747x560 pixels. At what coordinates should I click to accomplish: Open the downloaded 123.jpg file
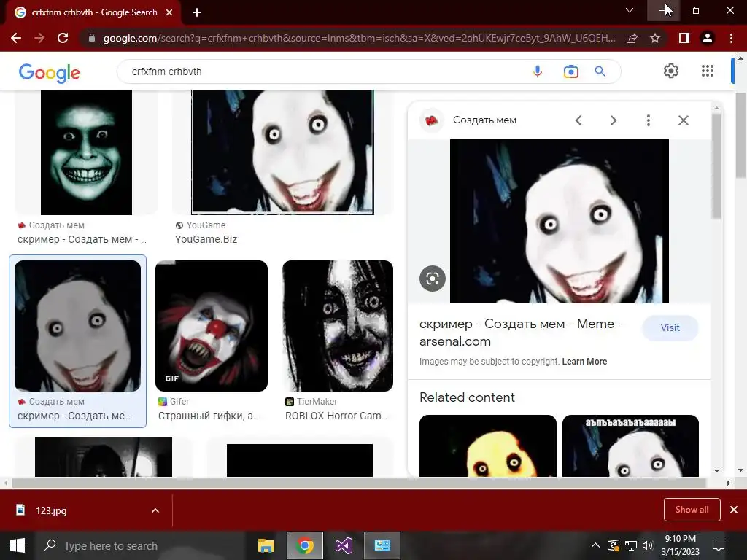52,510
